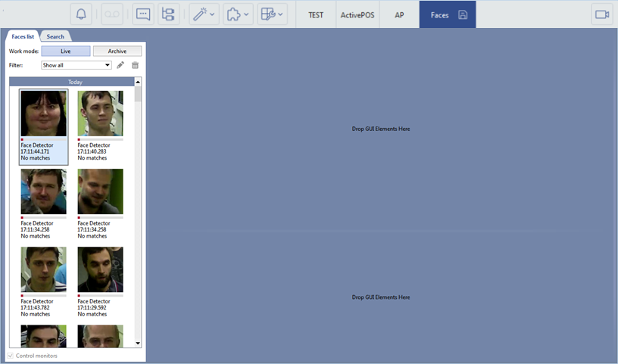
Task: Switch work mode to Live
Action: [65, 51]
